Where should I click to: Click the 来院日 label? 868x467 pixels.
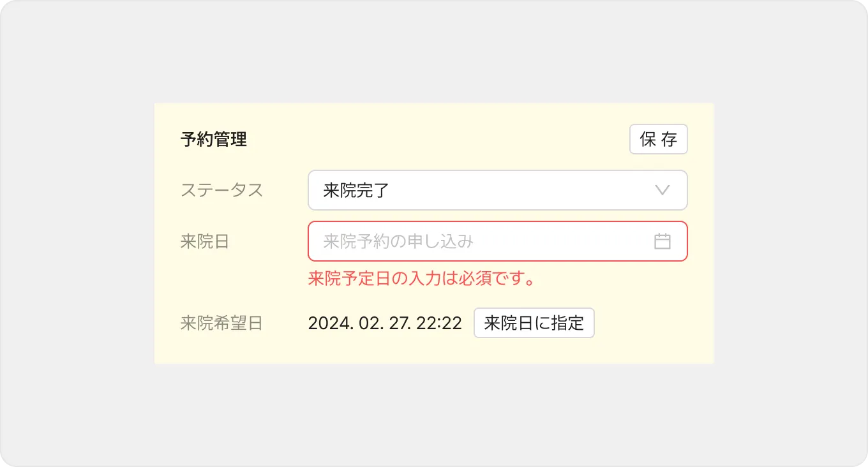click(x=204, y=241)
